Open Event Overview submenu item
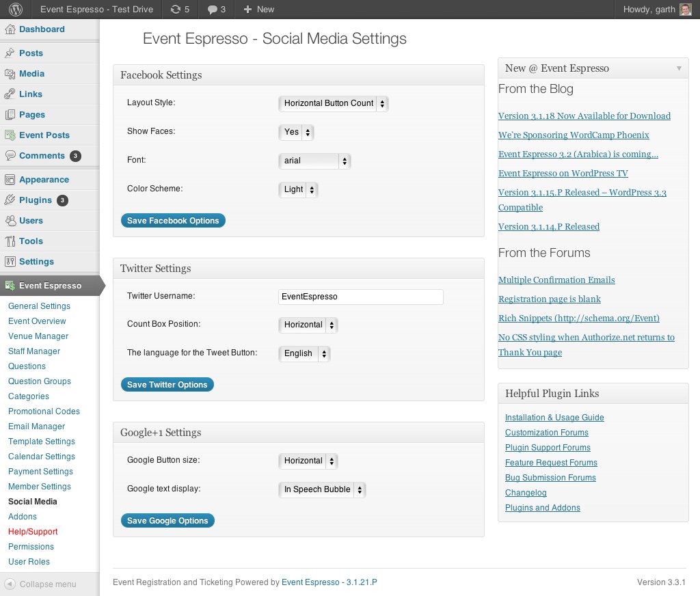This screenshot has height=596, width=700. coord(37,321)
